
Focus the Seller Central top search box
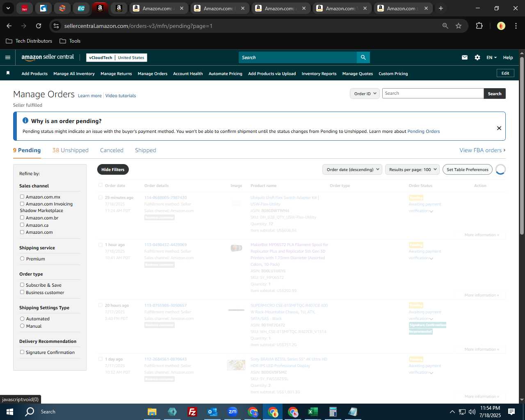coord(298,57)
